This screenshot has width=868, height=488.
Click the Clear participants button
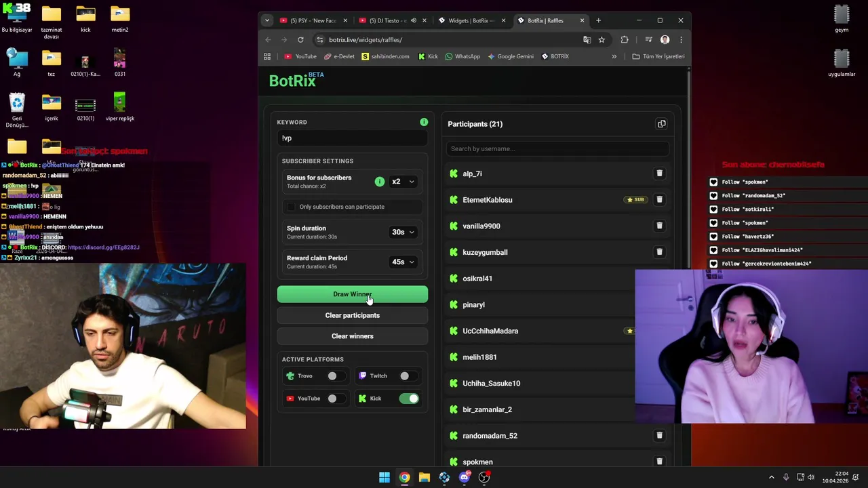(353, 315)
